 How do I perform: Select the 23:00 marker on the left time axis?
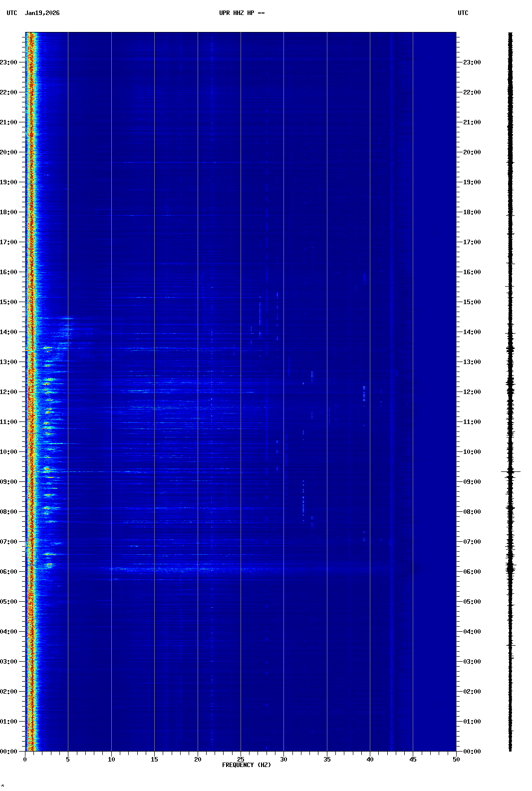pos(9,62)
